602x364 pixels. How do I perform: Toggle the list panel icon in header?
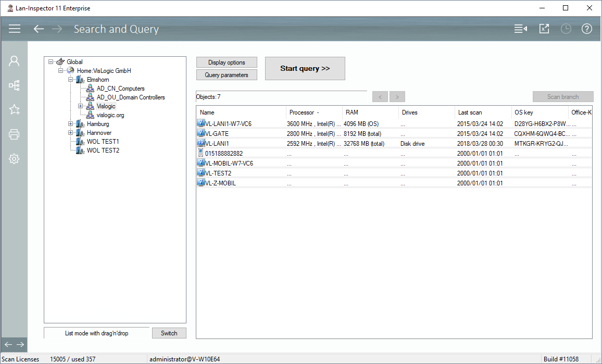coord(520,29)
